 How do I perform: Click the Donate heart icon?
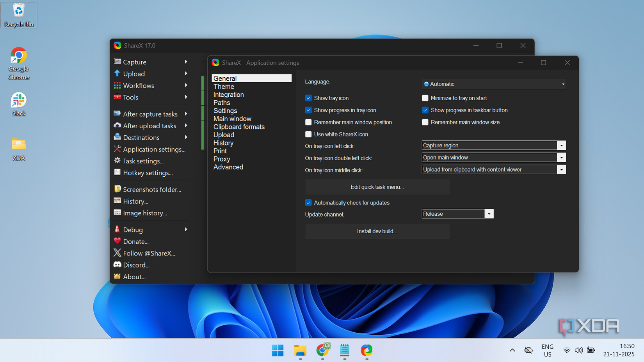(117, 241)
